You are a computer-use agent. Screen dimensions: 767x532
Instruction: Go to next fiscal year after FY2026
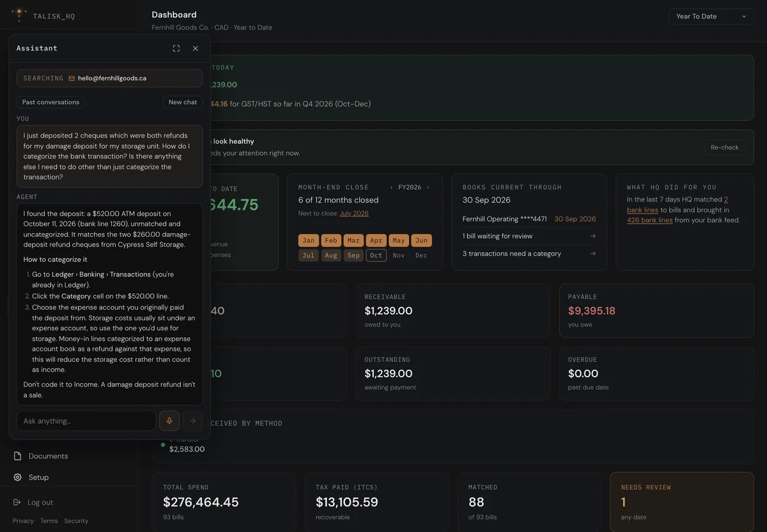pos(428,187)
